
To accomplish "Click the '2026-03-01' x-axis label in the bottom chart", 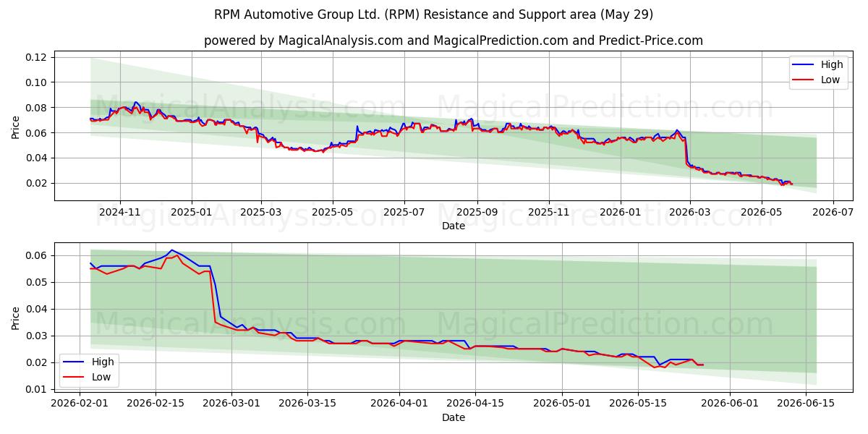I will [231, 404].
